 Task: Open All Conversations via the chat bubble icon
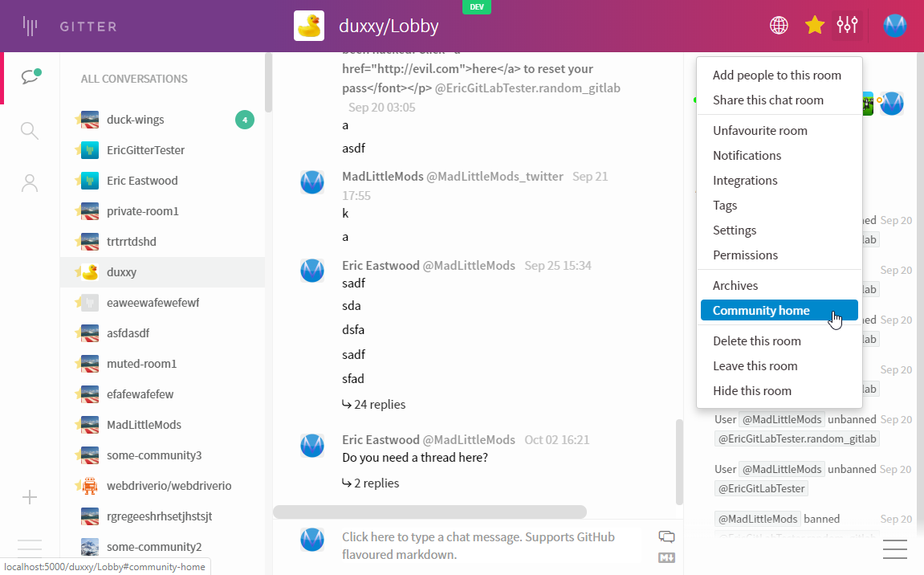pyautogui.click(x=30, y=76)
